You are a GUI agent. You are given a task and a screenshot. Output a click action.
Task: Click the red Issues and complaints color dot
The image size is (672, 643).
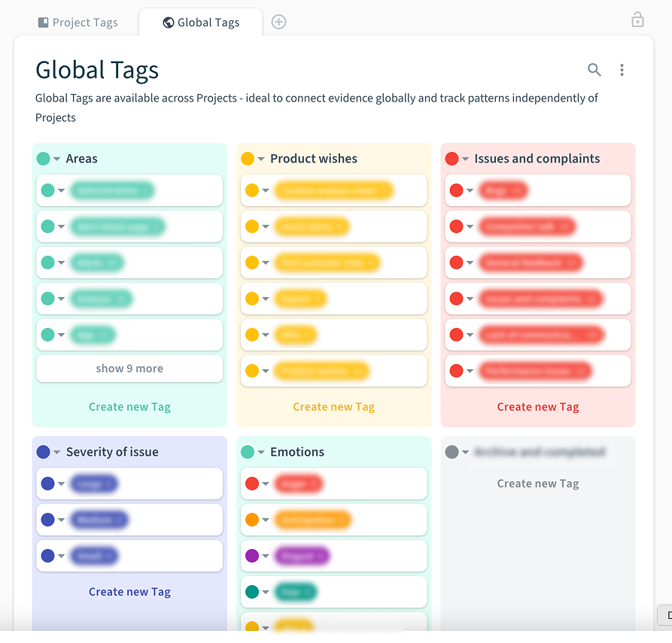pyautogui.click(x=452, y=159)
